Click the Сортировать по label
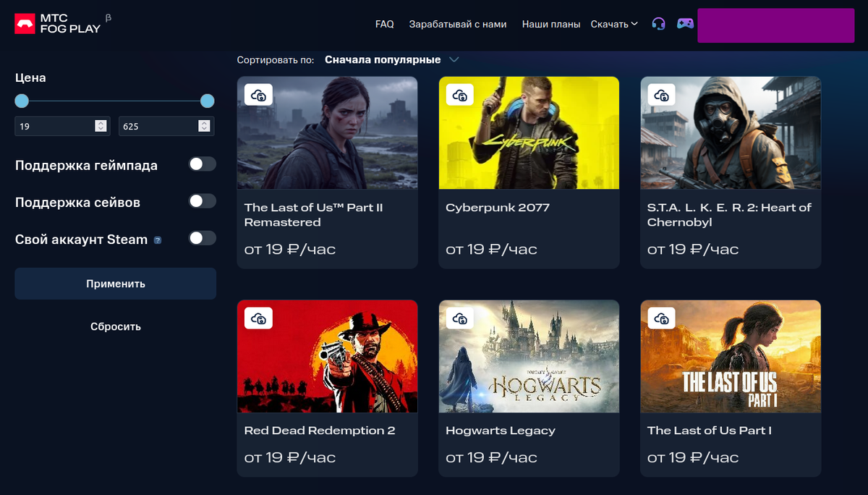 pos(276,60)
